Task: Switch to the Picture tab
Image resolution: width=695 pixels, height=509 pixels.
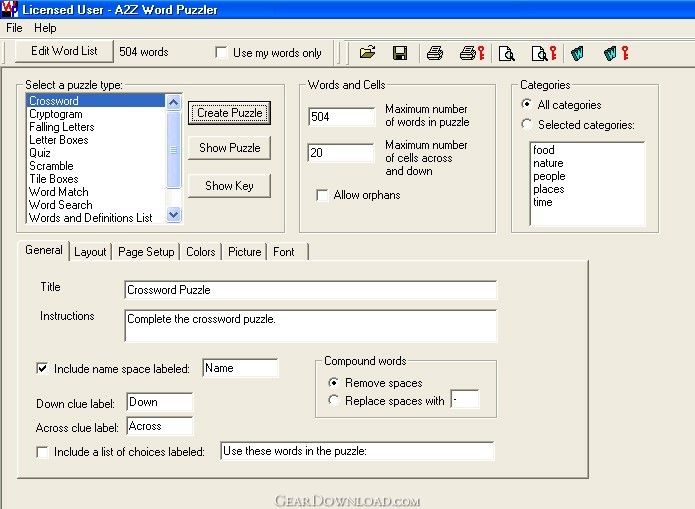Action: click(244, 252)
